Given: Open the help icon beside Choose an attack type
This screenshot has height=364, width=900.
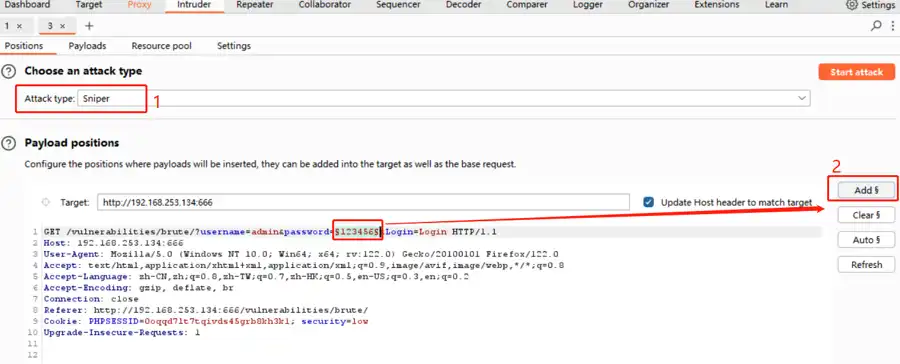Looking at the screenshot, I should (x=8, y=72).
